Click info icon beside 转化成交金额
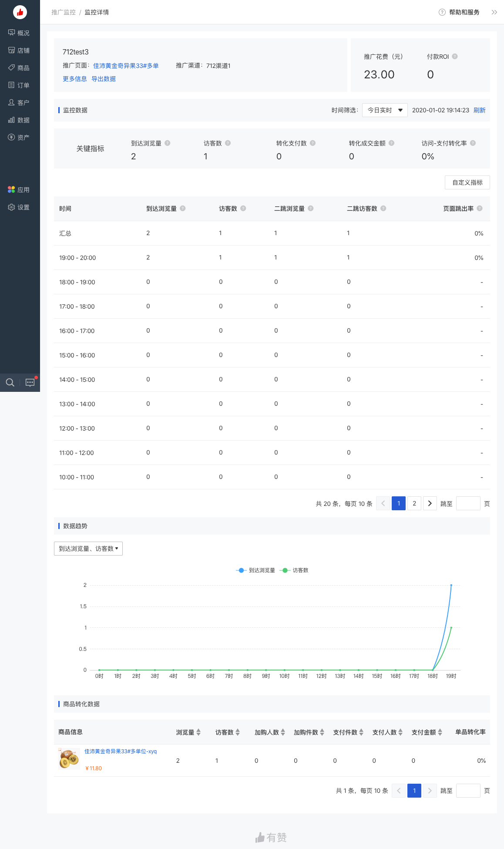Screen dimensions: 504x849 click(x=392, y=143)
